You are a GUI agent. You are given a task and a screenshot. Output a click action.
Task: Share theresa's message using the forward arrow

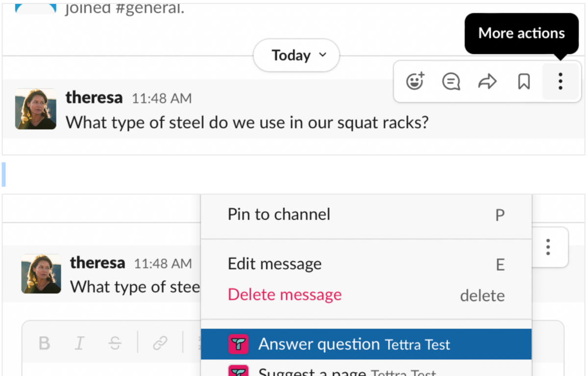tap(487, 82)
